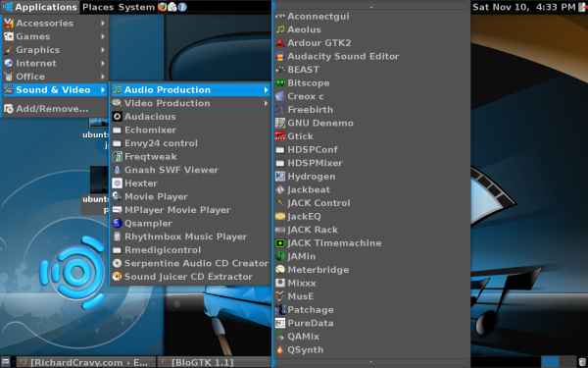
Task: Click the Gtick icon
Action: tap(280, 136)
